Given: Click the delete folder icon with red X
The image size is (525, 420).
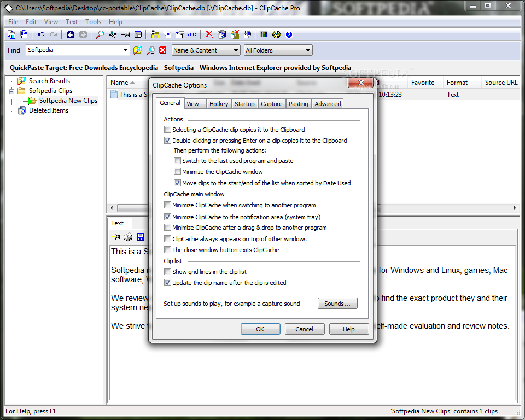Looking at the screenshot, I should tap(235, 34).
